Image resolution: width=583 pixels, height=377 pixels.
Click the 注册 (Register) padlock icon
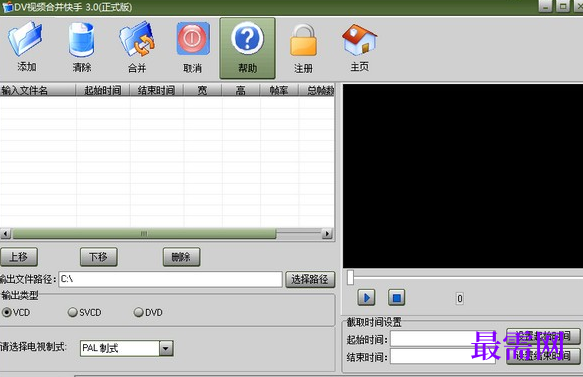coord(303,41)
